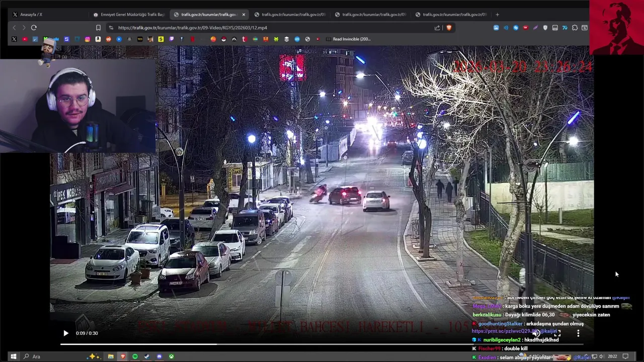The height and width of the screenshot is (362, 644).
Task: Share this page using the share icon
Action: coord(437,28)
